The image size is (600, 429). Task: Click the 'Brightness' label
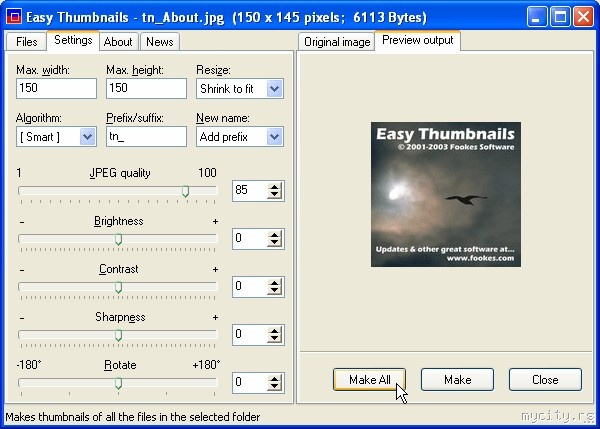click(x=119, y=221)
